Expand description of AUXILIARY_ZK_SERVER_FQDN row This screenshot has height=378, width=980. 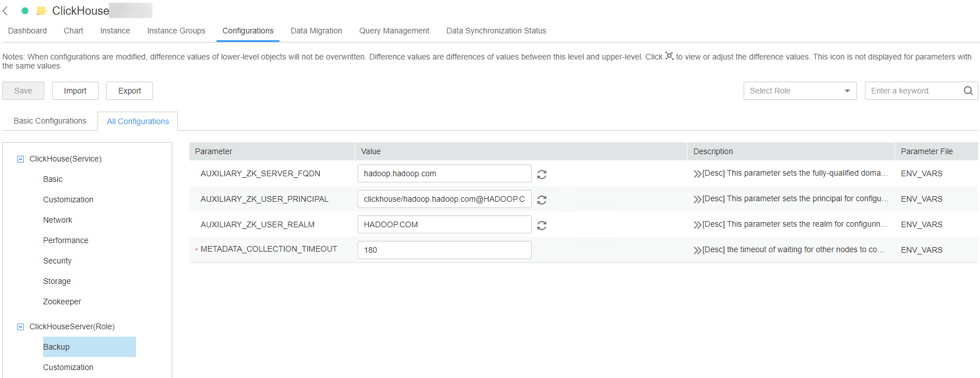pos(697,174)
